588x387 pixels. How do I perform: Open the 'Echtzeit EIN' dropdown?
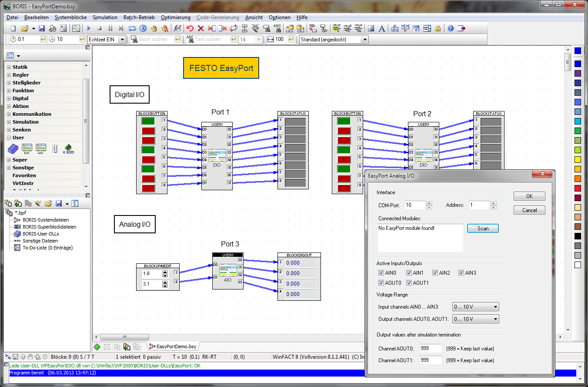tap(122, 39)
